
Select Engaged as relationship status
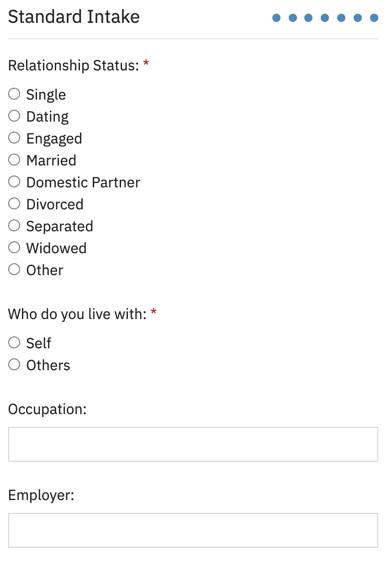click(15, 138)
